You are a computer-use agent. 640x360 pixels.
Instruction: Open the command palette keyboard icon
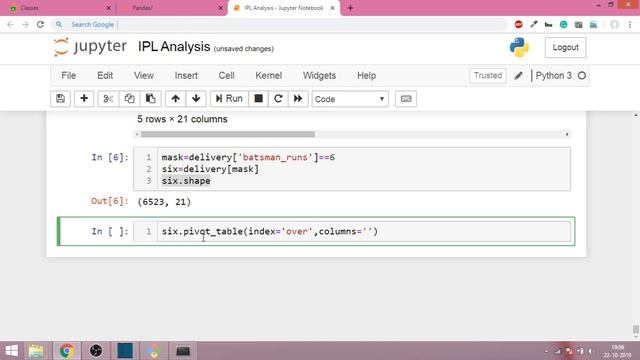point(406,99)
